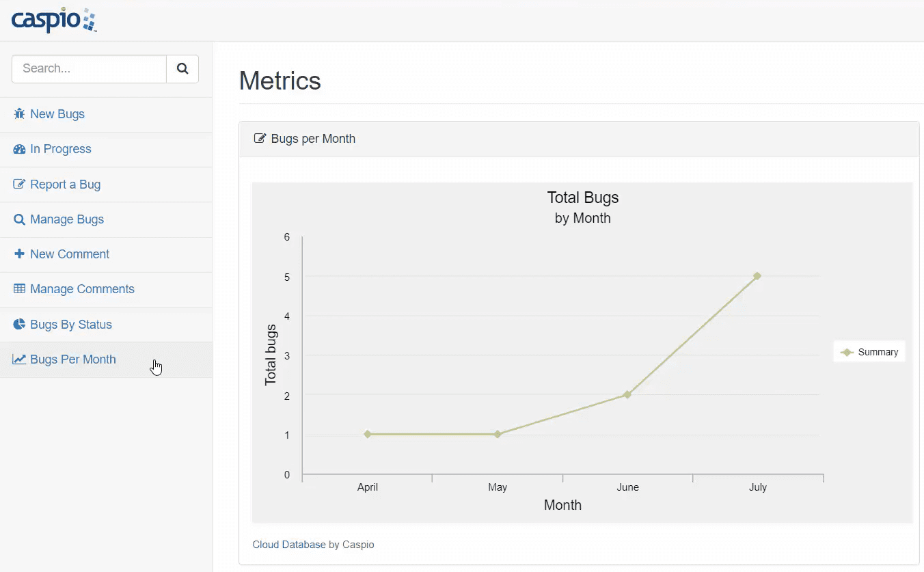
Task: Click the bug icon beside New Bugs
Action: click(x=19, y=114)
